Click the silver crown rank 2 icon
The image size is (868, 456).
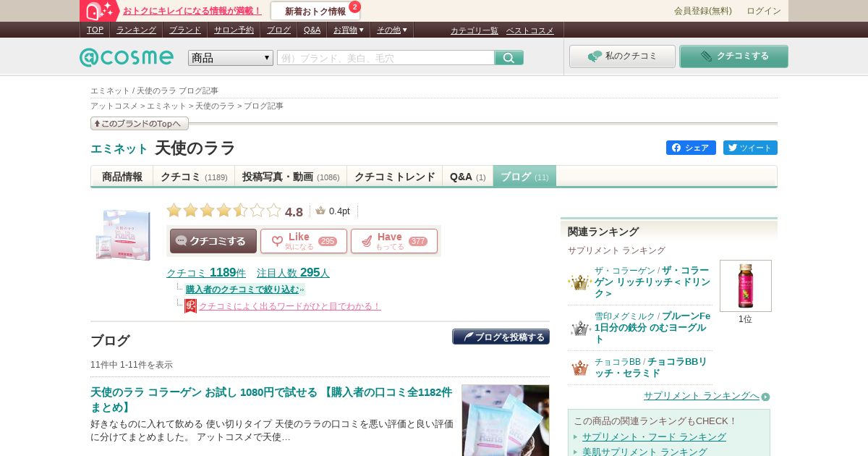(580, 328)
